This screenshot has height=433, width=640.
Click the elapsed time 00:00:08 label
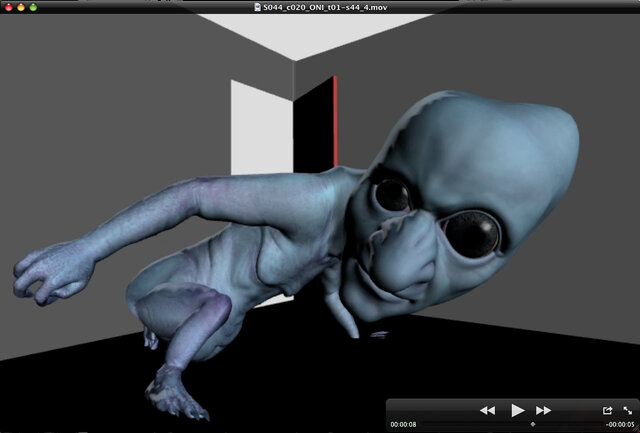point(402,424)
